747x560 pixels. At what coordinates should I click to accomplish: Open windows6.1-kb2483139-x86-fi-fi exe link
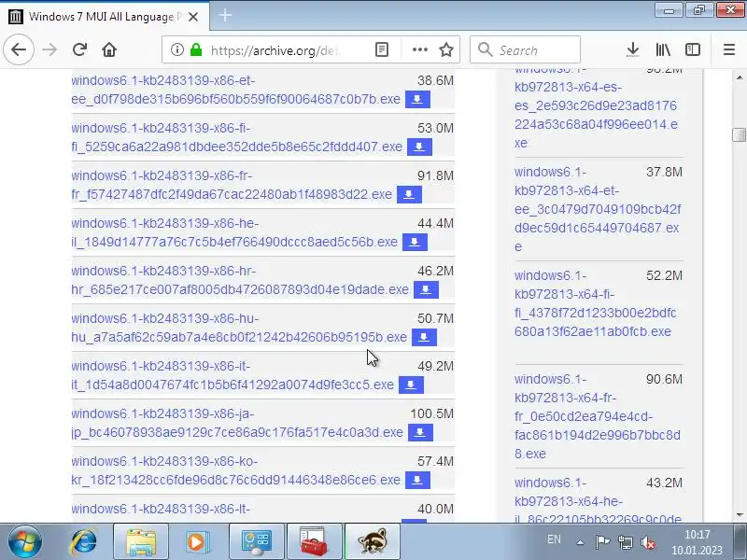pyautogui.click(x=237, y=137)
